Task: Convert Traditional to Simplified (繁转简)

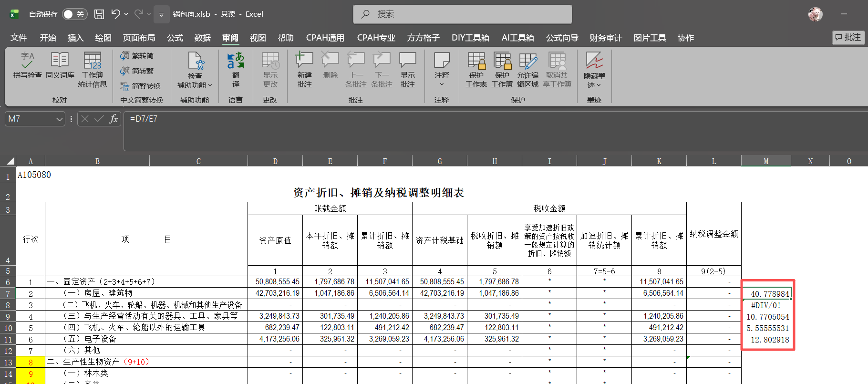Action: point(137,56)
